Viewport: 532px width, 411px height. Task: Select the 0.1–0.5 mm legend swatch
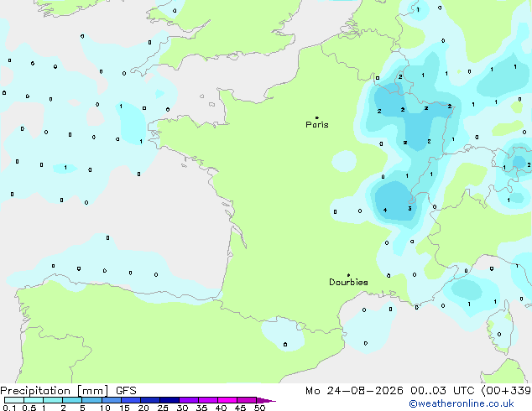pyautogui.click(x=14, y=400)
